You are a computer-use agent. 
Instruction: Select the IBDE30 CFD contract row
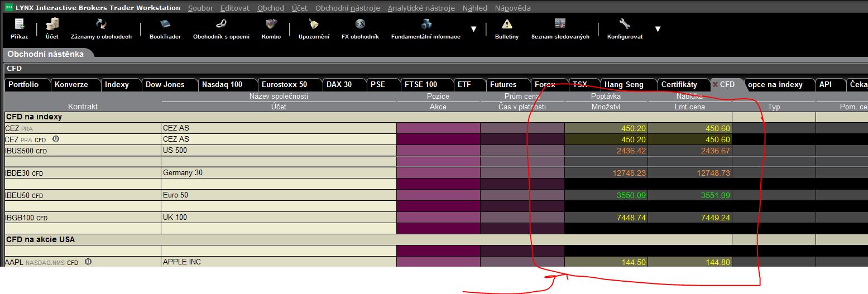tap(83, 173)
